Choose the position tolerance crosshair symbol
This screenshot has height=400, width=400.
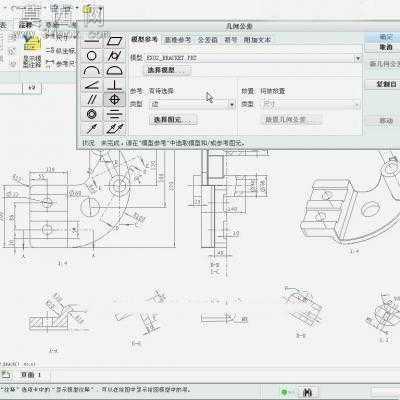pyautogui.click(x=114, y=99)
